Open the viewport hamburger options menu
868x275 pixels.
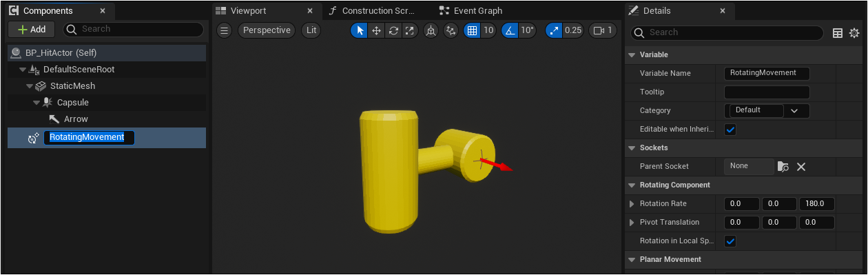[x=224, y=30]
